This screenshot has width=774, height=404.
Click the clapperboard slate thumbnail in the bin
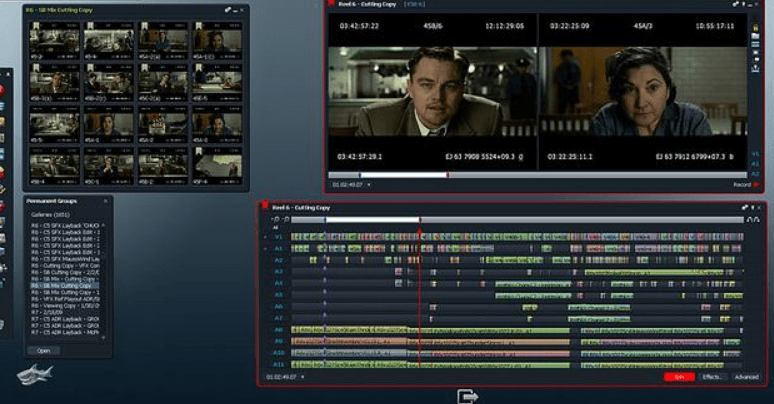162,124
